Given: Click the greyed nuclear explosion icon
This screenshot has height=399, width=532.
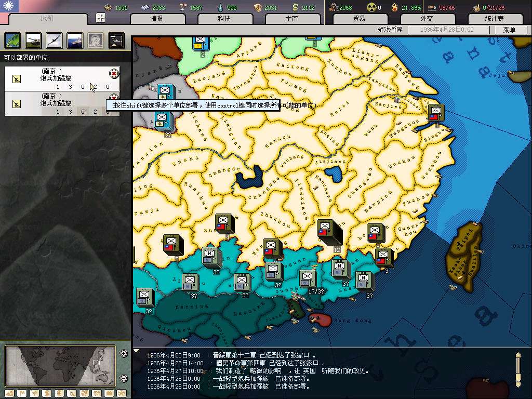Looking at the screenshot, I should pyautogui.click(x=96, y=41).
